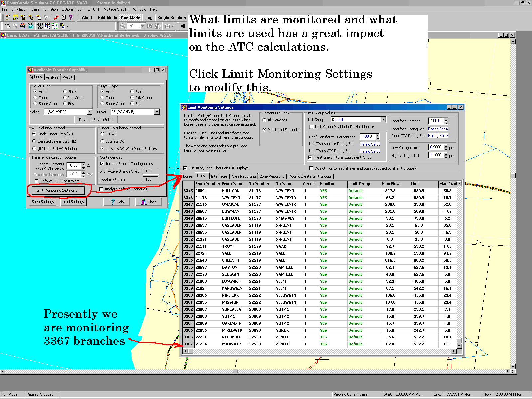
Task: Click the Save View toolbar icon
Action: coord(167,26)
